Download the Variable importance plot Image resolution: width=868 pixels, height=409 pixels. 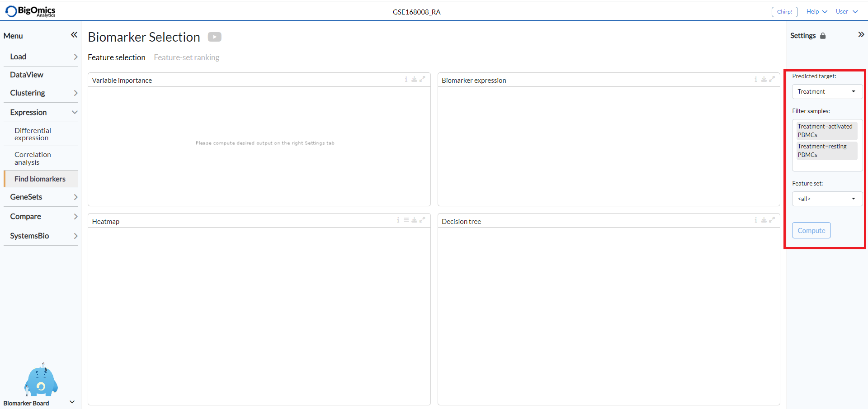tap(415, 79)
